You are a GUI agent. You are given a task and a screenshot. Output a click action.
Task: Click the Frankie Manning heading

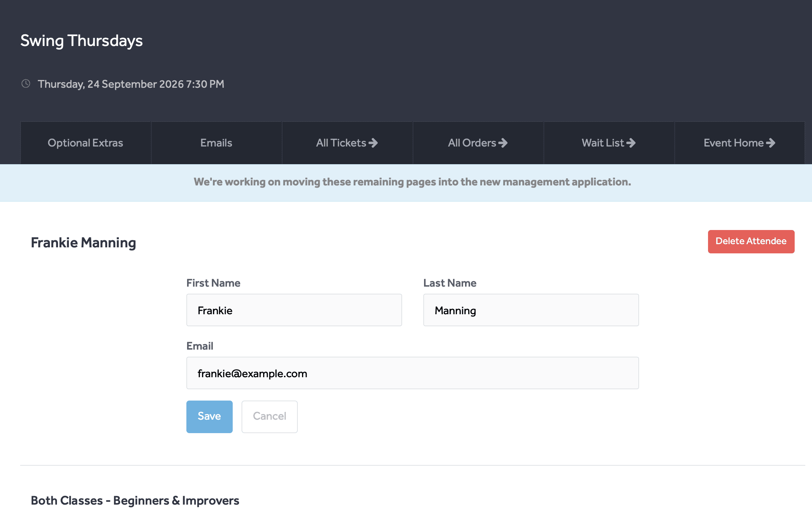click(x=83, y=243)
